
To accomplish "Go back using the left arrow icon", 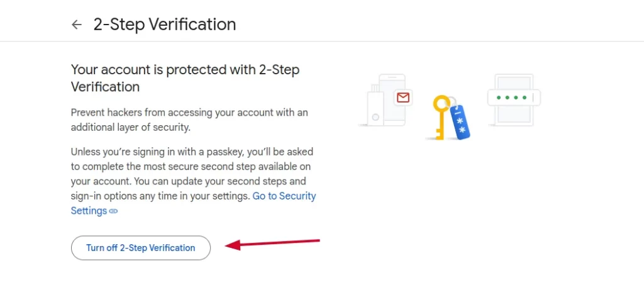I will 76,25.
